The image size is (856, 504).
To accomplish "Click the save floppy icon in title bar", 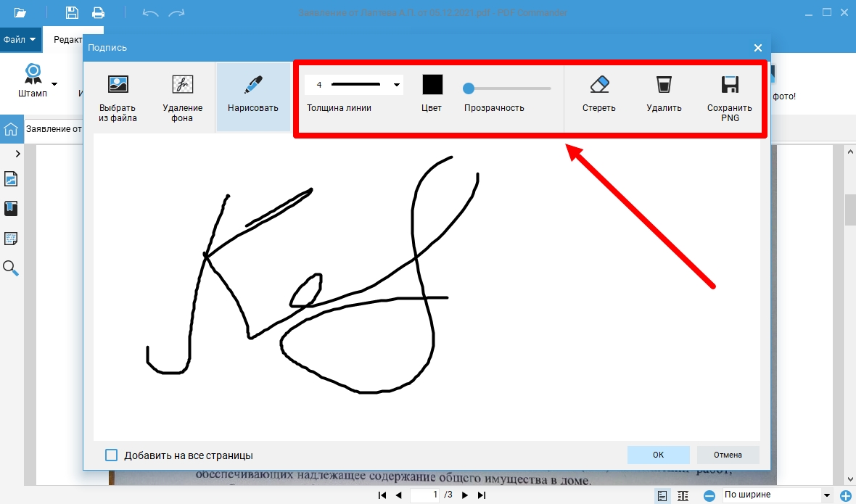I will (72, 12).
